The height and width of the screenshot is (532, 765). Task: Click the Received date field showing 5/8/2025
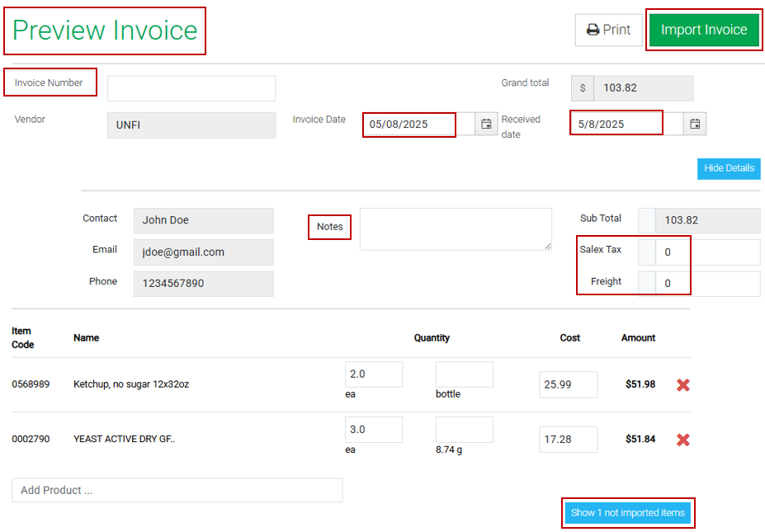[626, 124]
